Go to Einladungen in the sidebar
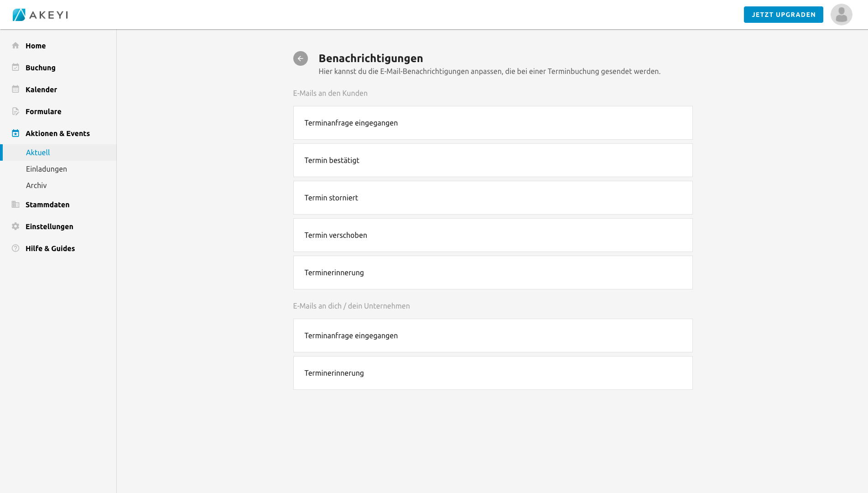 (x=47, y=169)
